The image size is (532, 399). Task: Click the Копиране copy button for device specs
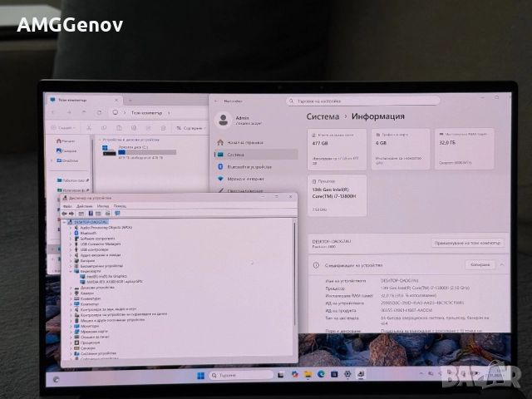pos(480,264)
